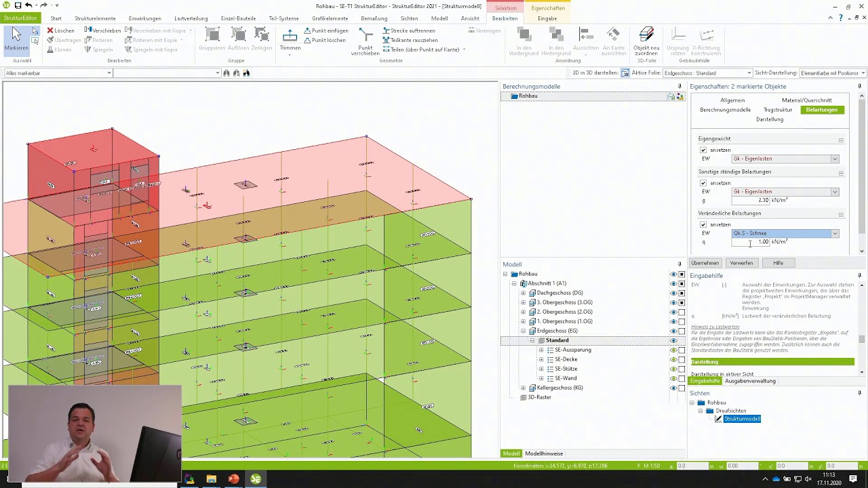The width and height of the screenshot is (868, 488).
Task: Click the Löschen red X tool
Action: click(60, 30)
